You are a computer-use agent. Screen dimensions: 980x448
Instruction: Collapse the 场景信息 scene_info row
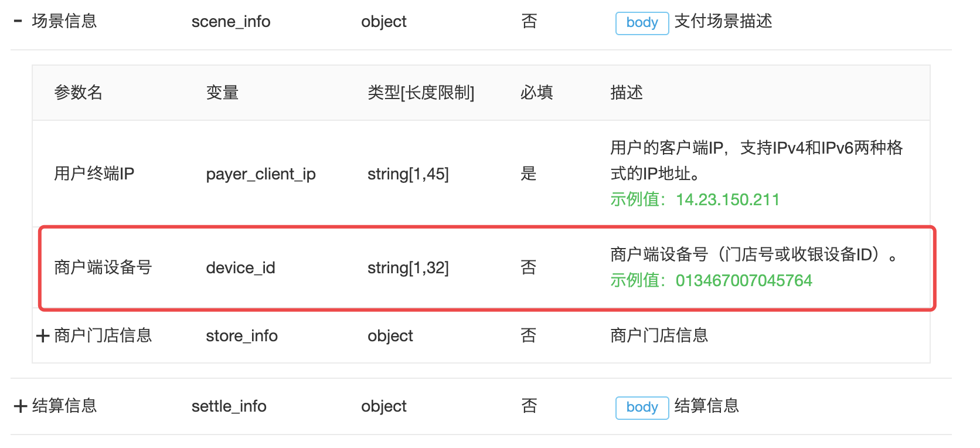click(x=18, y=22)
